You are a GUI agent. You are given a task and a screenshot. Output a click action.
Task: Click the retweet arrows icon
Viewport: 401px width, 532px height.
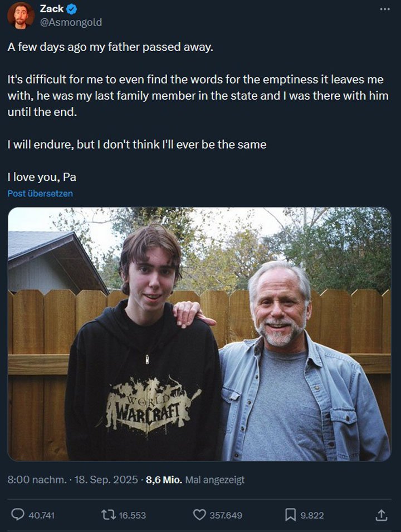coord(107,515)
